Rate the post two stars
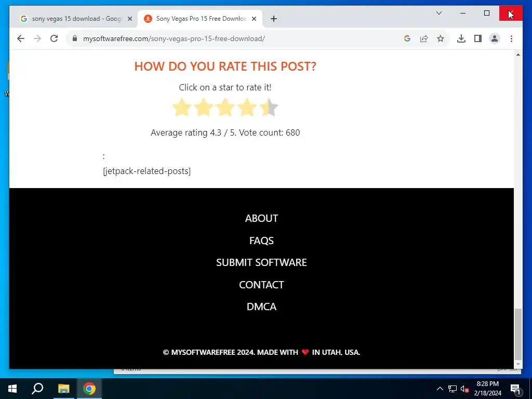Screen dimensions: 532x399 (x=203, y=108)
